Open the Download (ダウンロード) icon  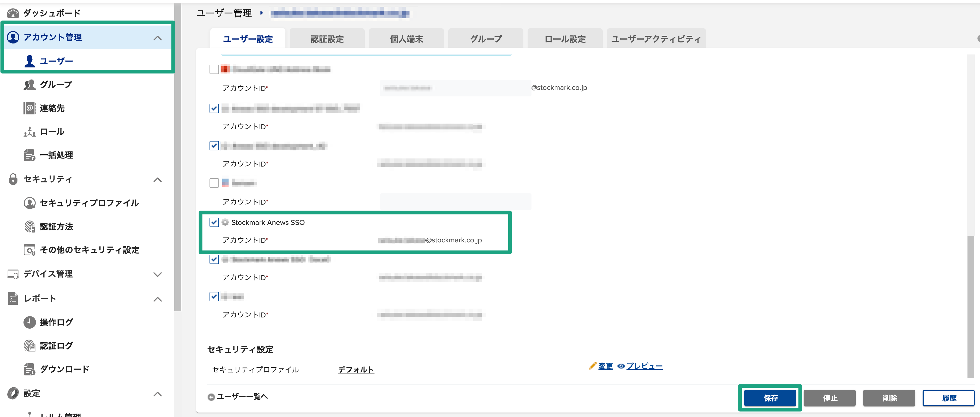pyautogui.click(x=29, y=370)
